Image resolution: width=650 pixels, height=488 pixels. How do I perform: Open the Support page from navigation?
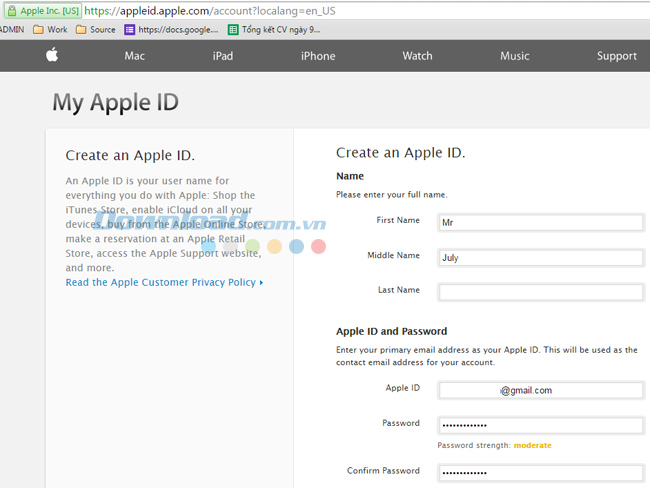click(x=616, y=56)
